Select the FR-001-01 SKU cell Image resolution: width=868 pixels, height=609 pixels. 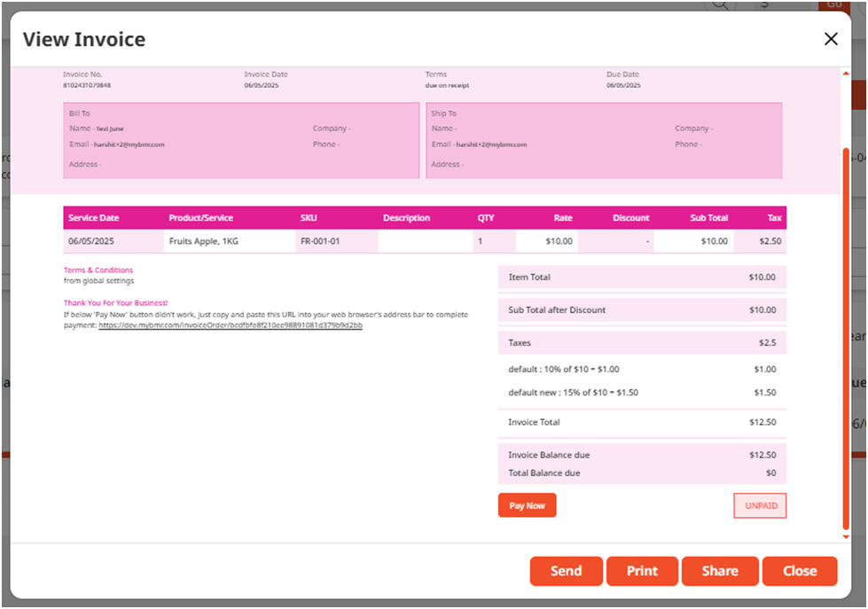click(337, 241)
